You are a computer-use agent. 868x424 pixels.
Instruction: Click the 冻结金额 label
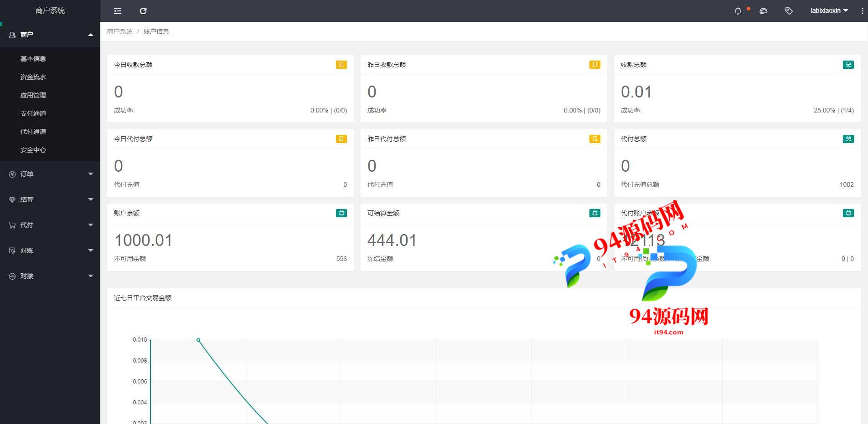pos(380,259)
